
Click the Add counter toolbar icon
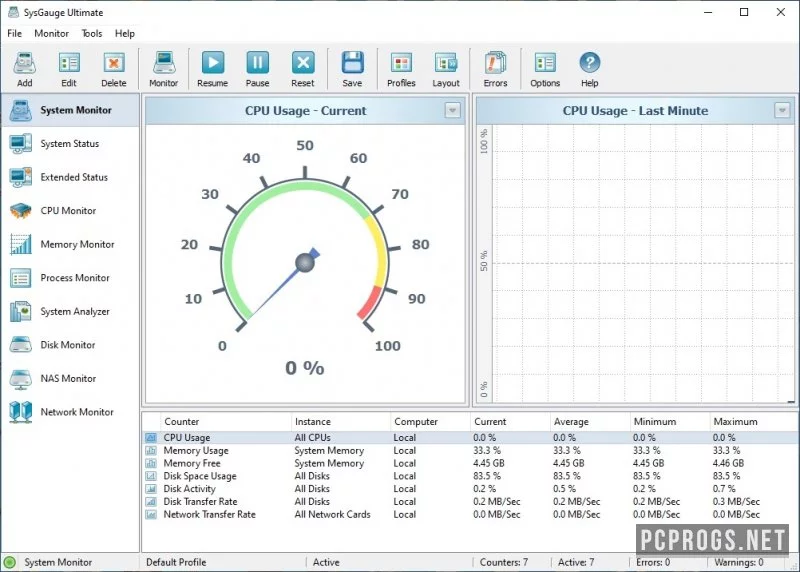tap(24, 69)
